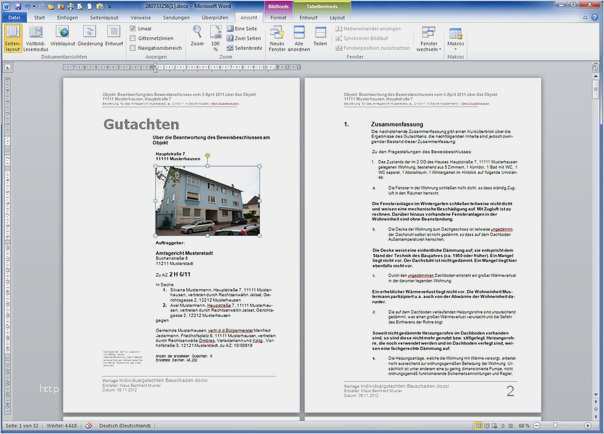The height and width of the screenshot is (434, 604).
Task: Switch to Vollbild-Lesemodus view
Action: coord(35,38)
